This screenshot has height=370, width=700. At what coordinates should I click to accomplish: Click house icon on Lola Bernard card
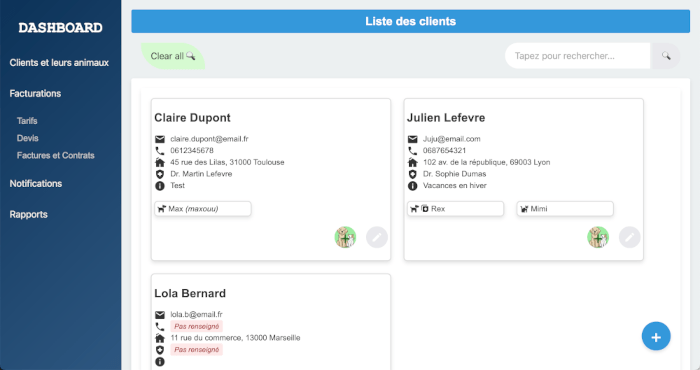click(160, 338)
